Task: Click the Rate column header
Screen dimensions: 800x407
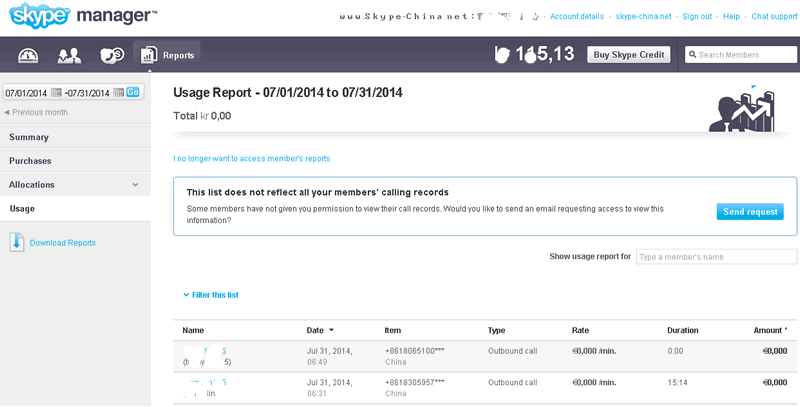Action: (x=581, y=330)
